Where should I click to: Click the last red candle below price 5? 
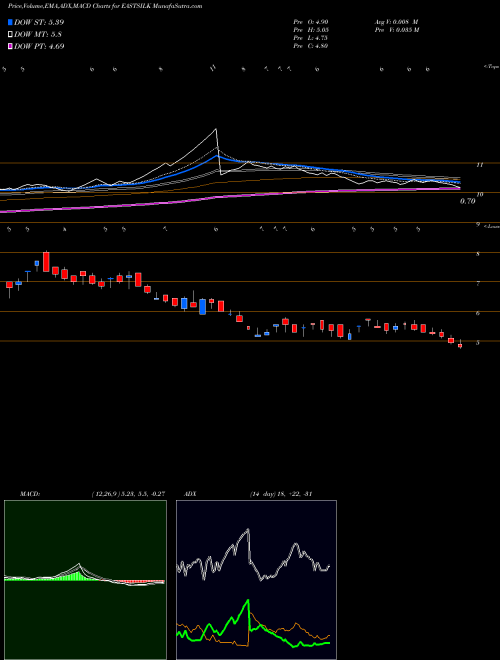[x=460, y=346]
